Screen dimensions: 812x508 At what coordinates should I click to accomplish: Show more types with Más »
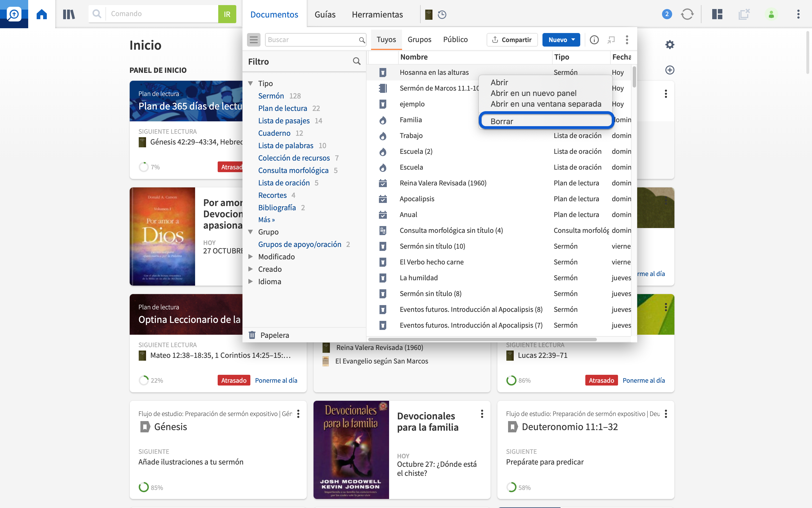(266, 220)
